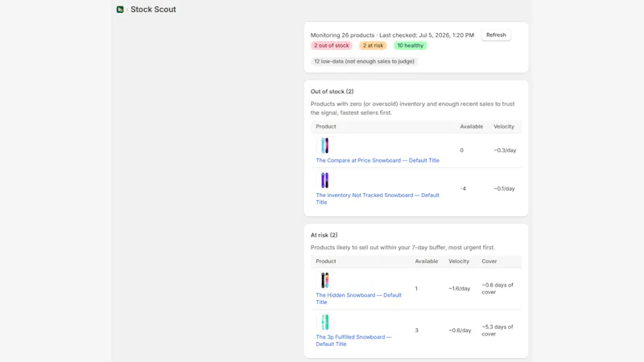Click the '~0.6/day' velocity value

[460, 331]
